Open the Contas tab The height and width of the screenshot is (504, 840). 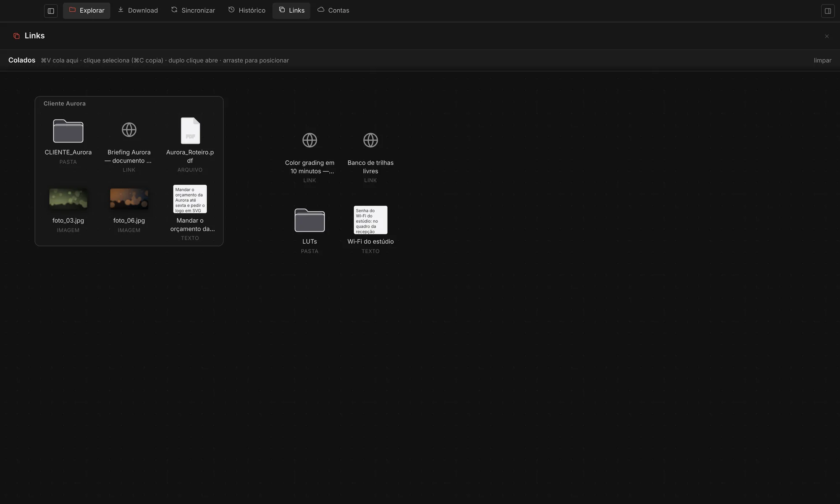click(x=333, y=10)
